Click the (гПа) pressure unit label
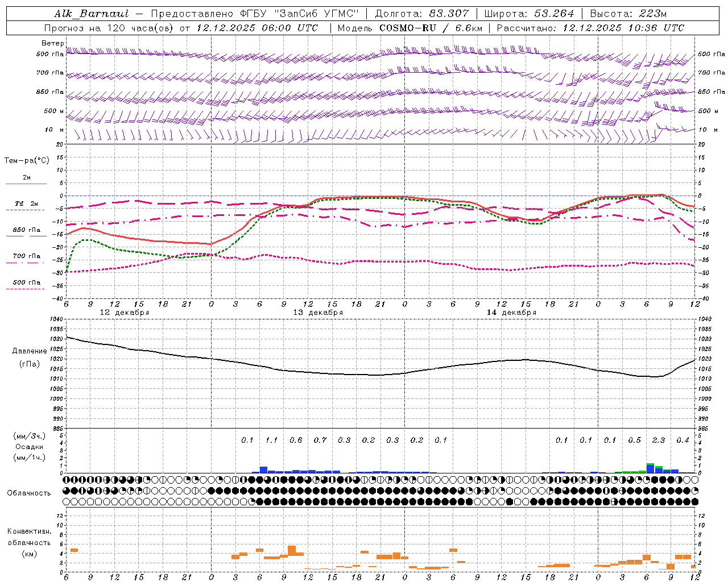The width and height of the screenshot is (728, 582). point(30,364)
